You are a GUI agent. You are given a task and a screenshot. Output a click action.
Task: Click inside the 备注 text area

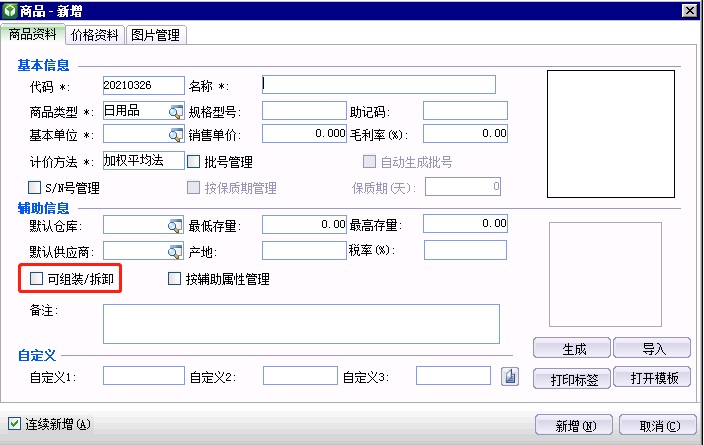point(300,324)
